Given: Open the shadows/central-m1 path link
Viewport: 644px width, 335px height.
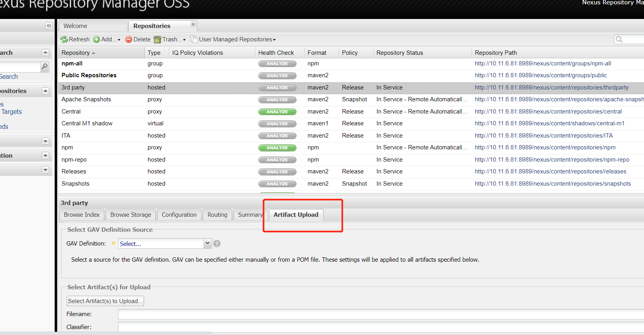Looking at the screenshot, I should 550,123.
